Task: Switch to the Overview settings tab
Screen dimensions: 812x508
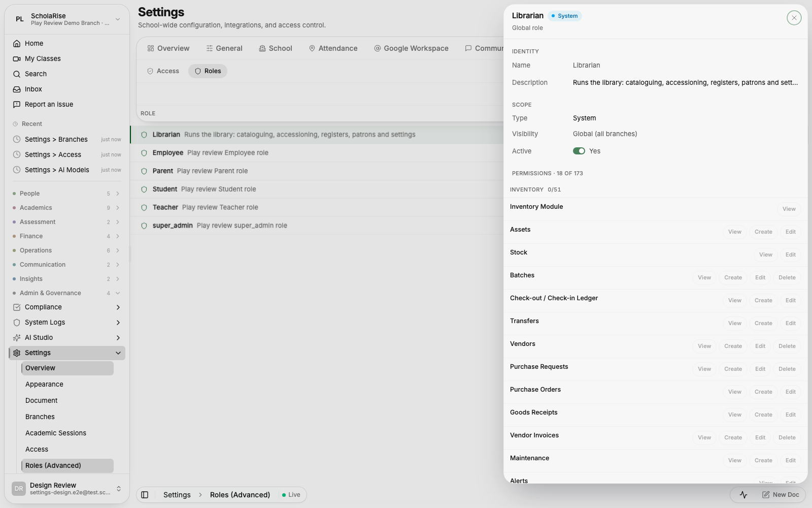Action: click(168, 48)
